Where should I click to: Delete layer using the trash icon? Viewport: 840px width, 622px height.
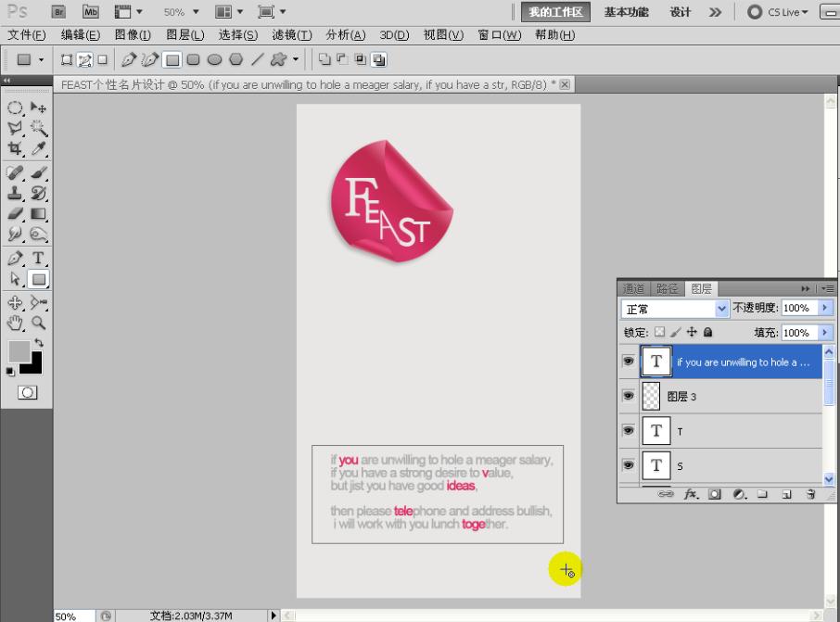[810, 494]
